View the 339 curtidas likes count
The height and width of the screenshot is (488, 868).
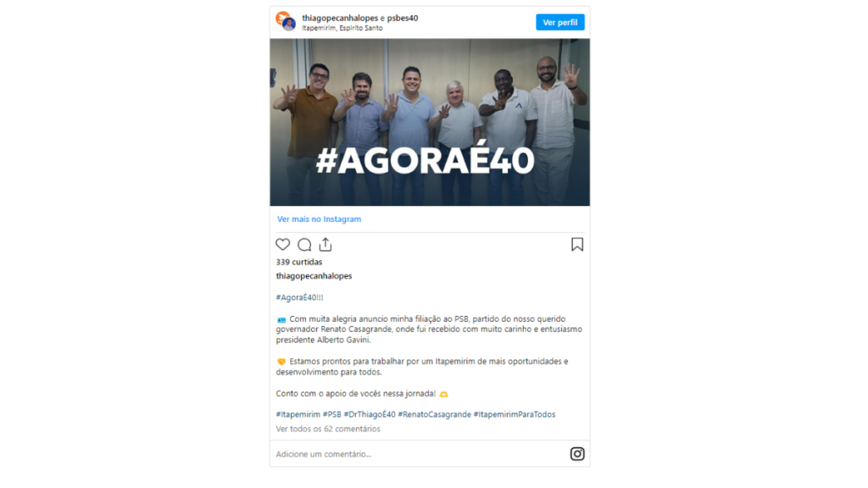(x=299, y=262)
